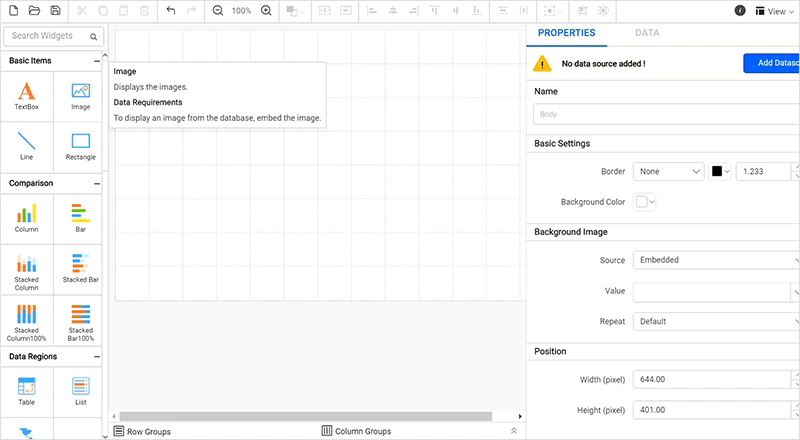The width and height of the screenshot is (800, 440).
Task: Zoom in using the plus magnifier
Action: [266, 10]
